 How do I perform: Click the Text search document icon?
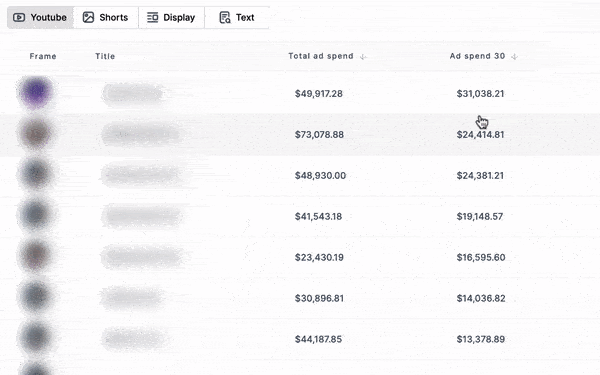225,18
